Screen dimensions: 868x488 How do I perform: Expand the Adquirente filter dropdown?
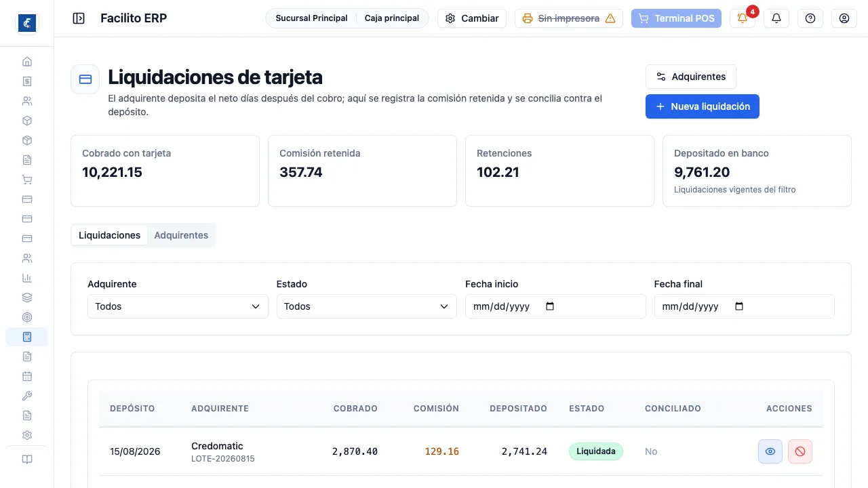[x=178, y=306]
